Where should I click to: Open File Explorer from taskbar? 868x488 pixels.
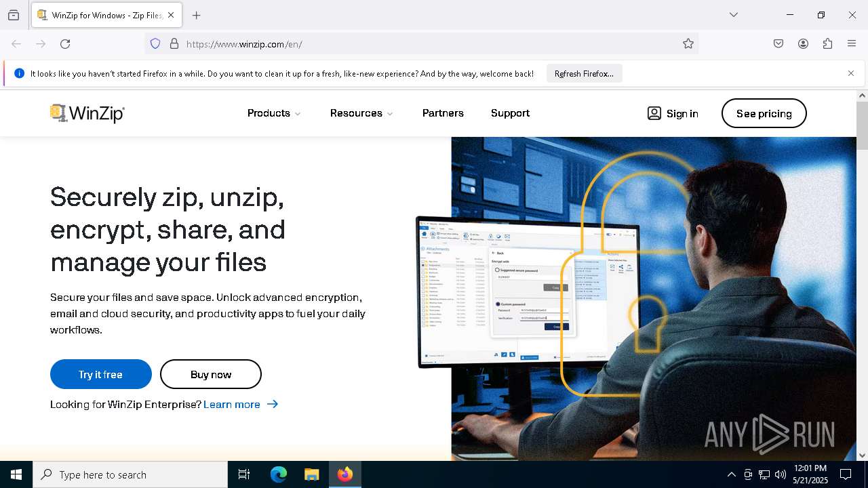(311, 474)
